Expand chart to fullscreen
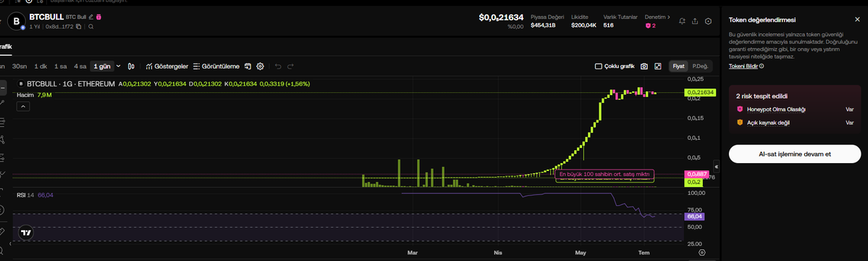 pyautogui.click(x=657, y=67)
